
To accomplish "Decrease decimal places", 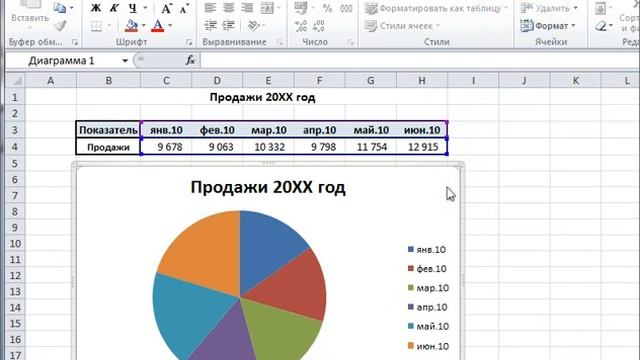I will coord(319,26).
